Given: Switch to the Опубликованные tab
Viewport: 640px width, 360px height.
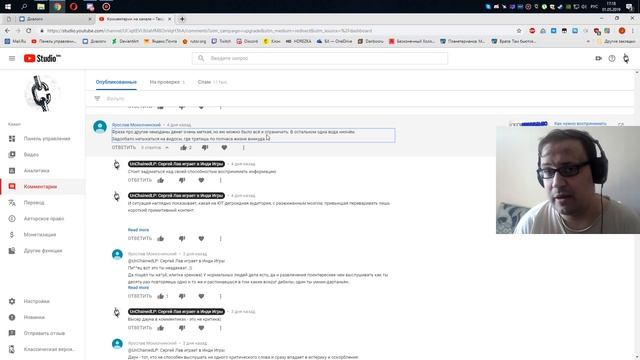Looking at the screenshot, I should tap(116, 82).
